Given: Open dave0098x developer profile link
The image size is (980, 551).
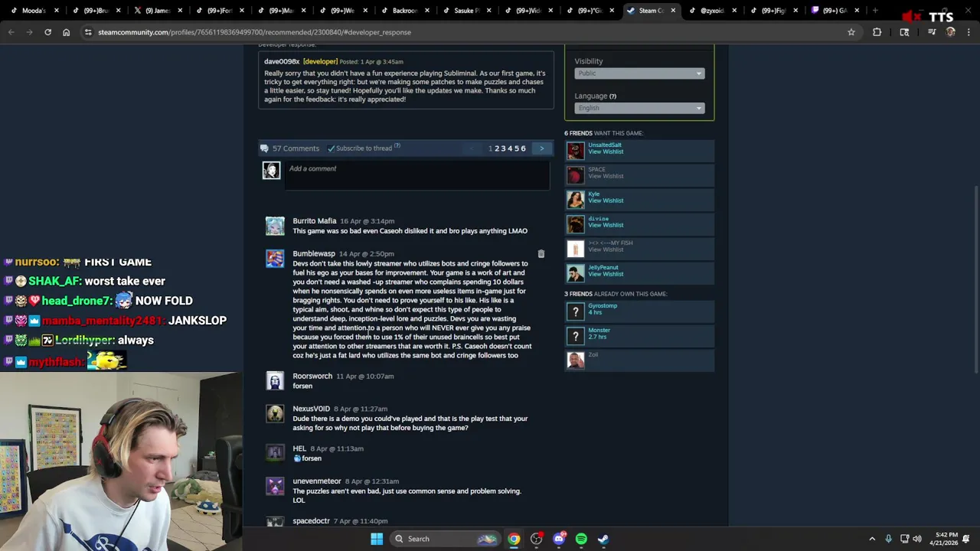Looking at the screenshot, I should (x=282, y=61).
